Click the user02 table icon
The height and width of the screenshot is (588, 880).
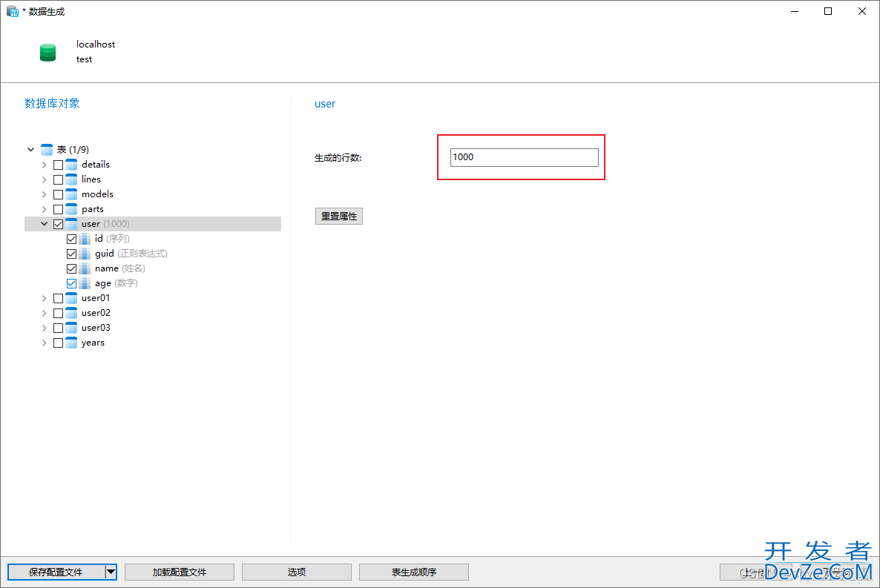click(x=71, y=313)
